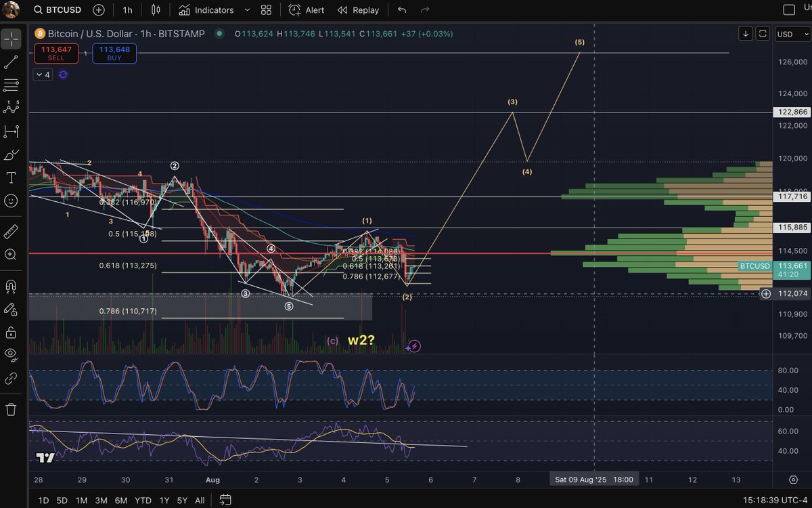This screenshot has height=508, width=812.
Task: Select the All time range
Action: coord(200,500)
